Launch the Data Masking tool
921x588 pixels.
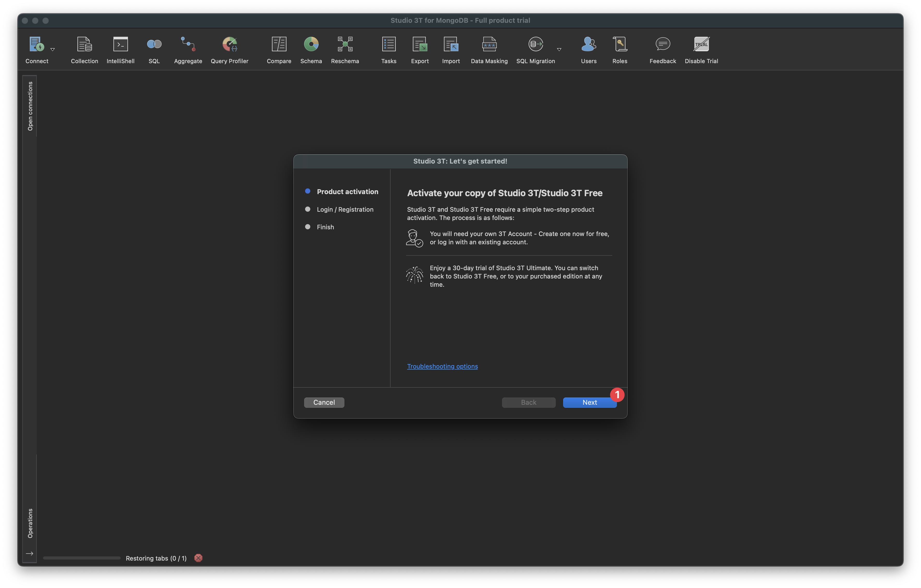489,44
